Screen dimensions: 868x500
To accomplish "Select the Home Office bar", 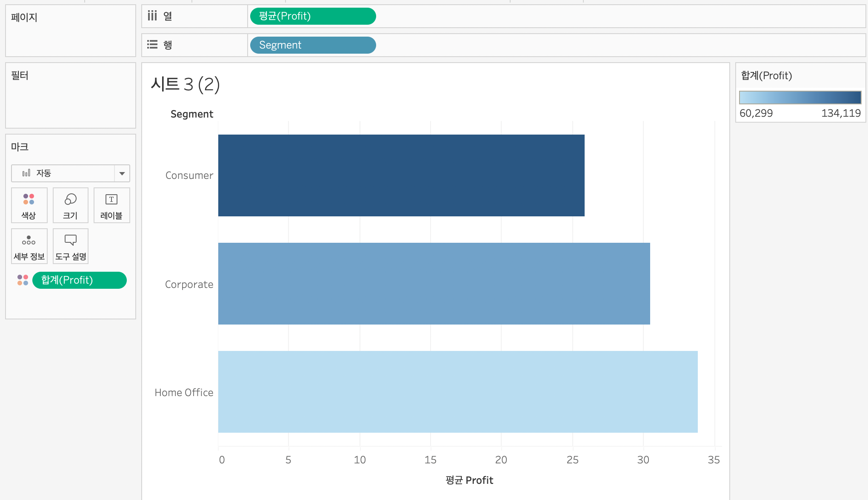I will point(457,392).
